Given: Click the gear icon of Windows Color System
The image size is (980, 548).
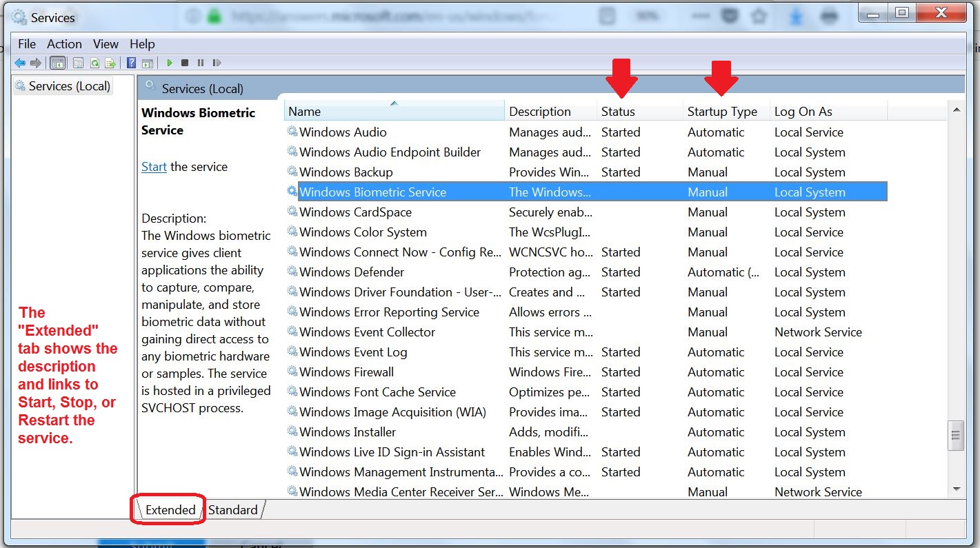Looking at the screenshot, I should (x=292, y=232).
